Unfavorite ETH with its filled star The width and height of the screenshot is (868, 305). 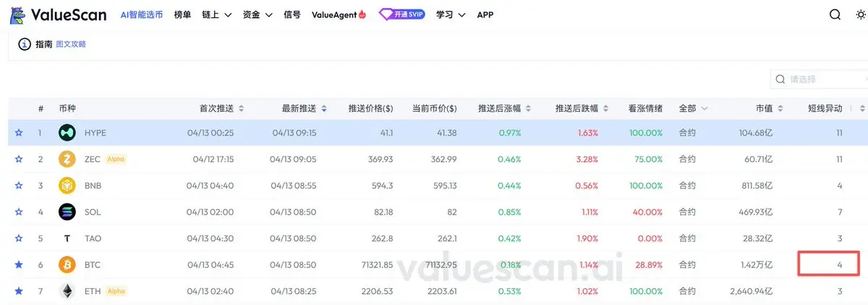click(19, 291)
